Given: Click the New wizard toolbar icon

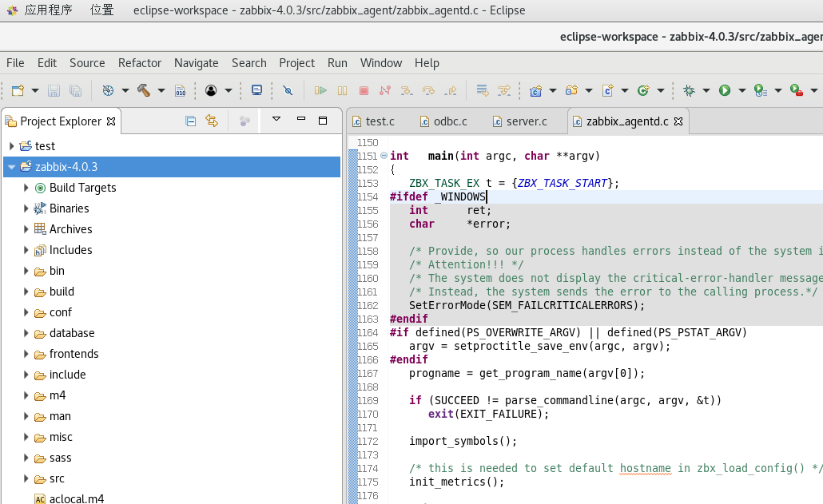Looking at the screenshot, I should [18, 90].
